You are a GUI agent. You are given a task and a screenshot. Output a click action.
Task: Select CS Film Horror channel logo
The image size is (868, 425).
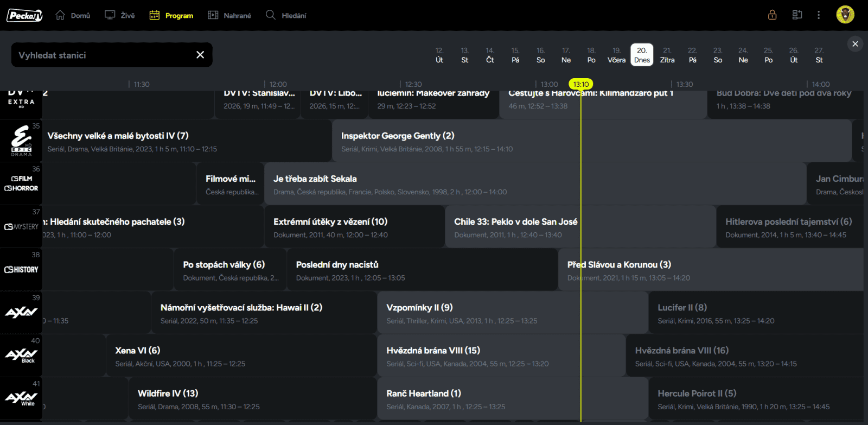pyautogui.click(x=21, y=183)
